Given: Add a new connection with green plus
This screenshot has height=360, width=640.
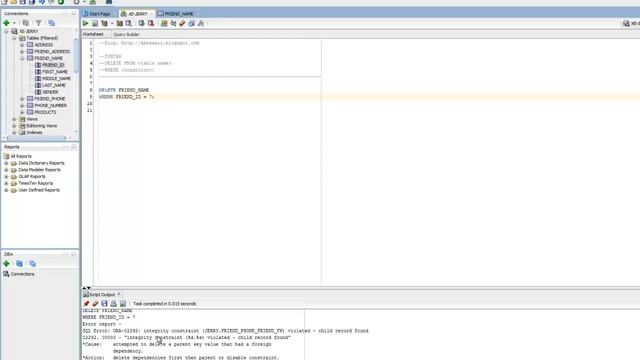Looking at the screenshot, I should [x=6, y=23].
